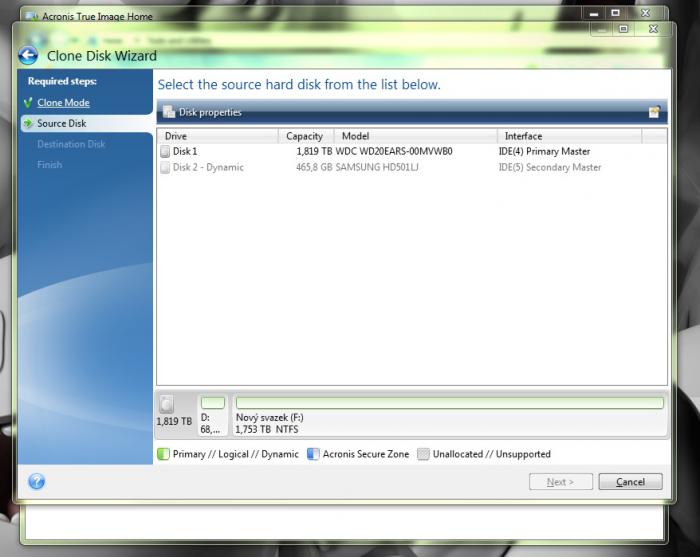700x557 pixels.
Task: Click the Source Disk green arrow icon
Action: 28,124
